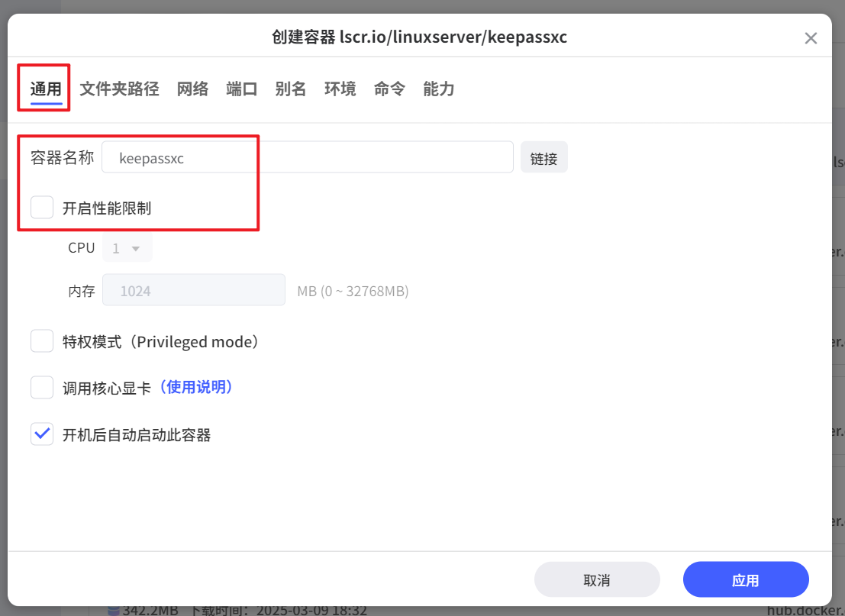Open the 别名 tab
Screen dimensions: 845x616
pyautogui.click(x=291, y=89)
